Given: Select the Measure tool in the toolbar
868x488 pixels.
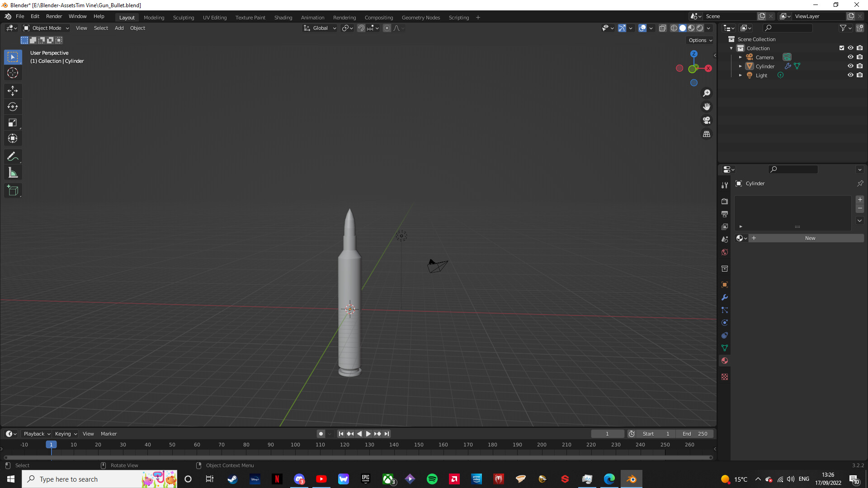Looking at the screenshot, I should (13, 172).
